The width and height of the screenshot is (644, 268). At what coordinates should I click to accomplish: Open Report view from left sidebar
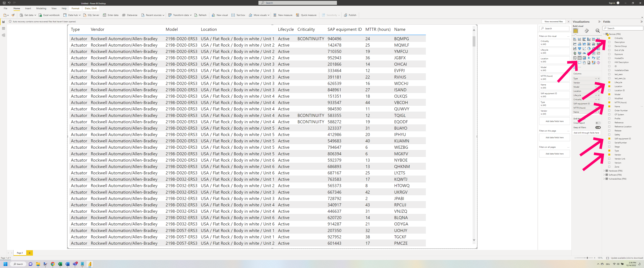(x=4, y=22)
